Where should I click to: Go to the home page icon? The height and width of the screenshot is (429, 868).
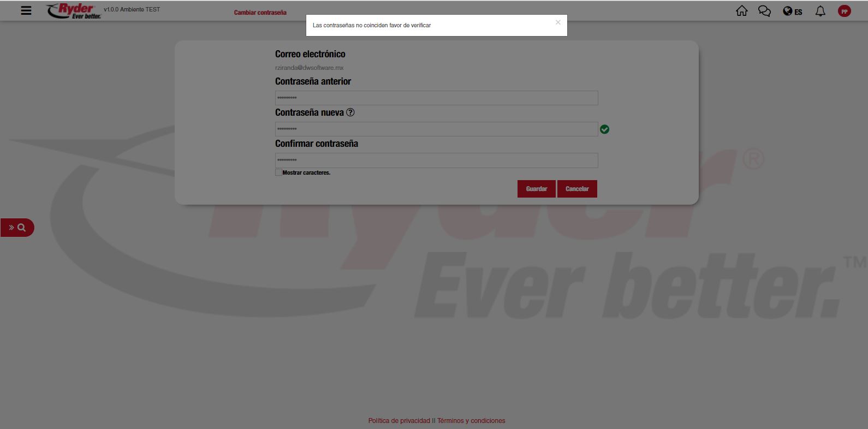pyautogui.click(x=741, y=11)
